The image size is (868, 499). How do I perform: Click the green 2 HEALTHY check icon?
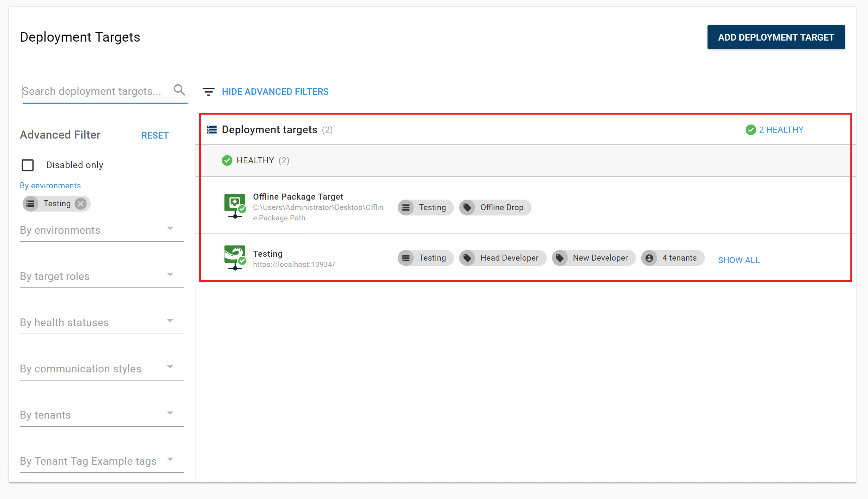point(751,130)
